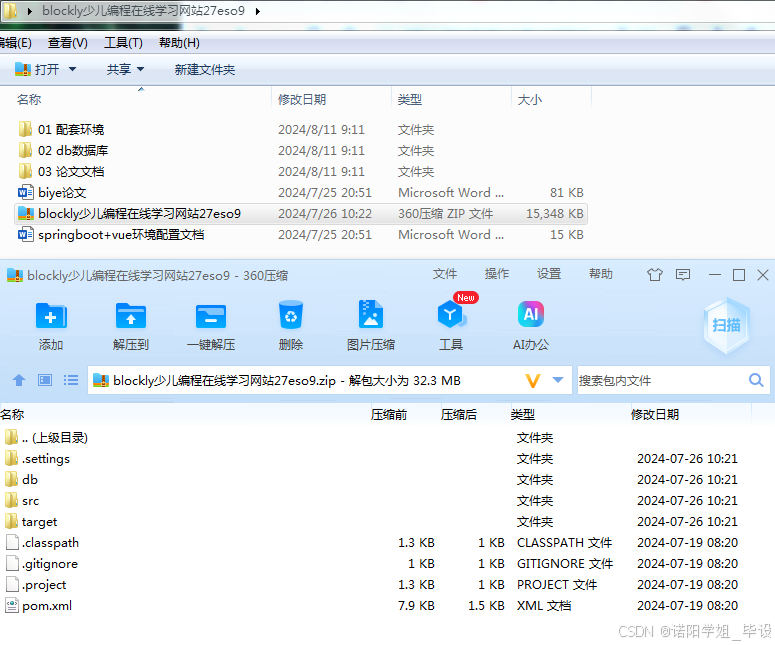Expand the 共享 dropdown arrow in Explorer
Screen dimensions: 775x645
pyautogui.click(x=140, y=69)
